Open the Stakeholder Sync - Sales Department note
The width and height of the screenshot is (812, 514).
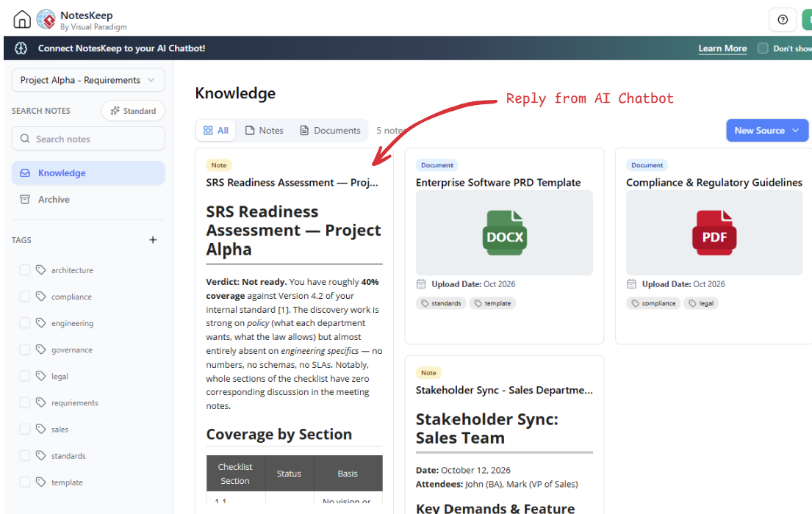point(504,390)
